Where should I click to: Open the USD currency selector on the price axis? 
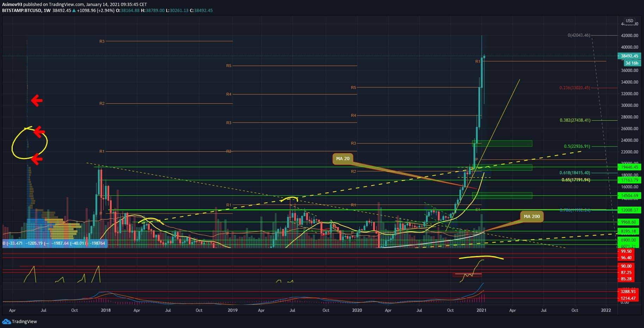629,21
